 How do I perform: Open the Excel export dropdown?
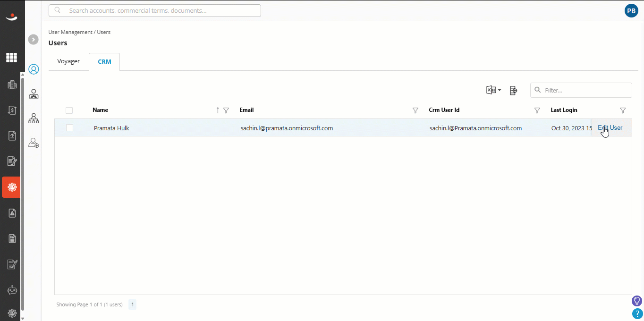pos(493,90)
